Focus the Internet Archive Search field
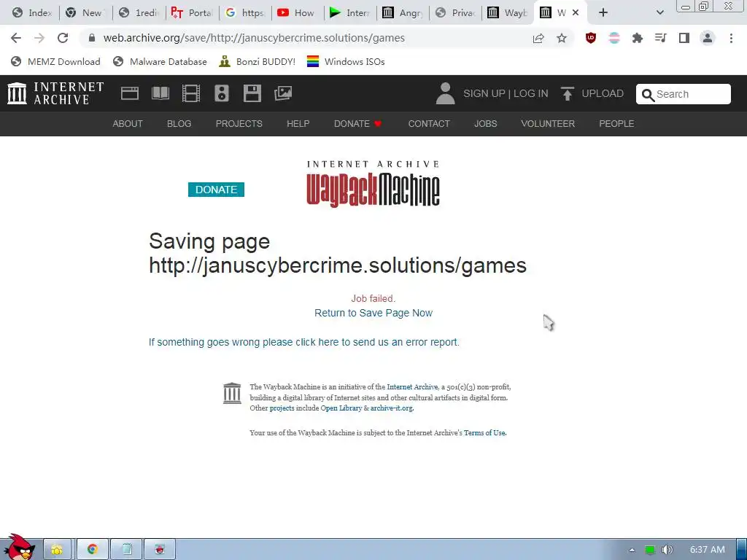The image size is (747, 560). 683,94
